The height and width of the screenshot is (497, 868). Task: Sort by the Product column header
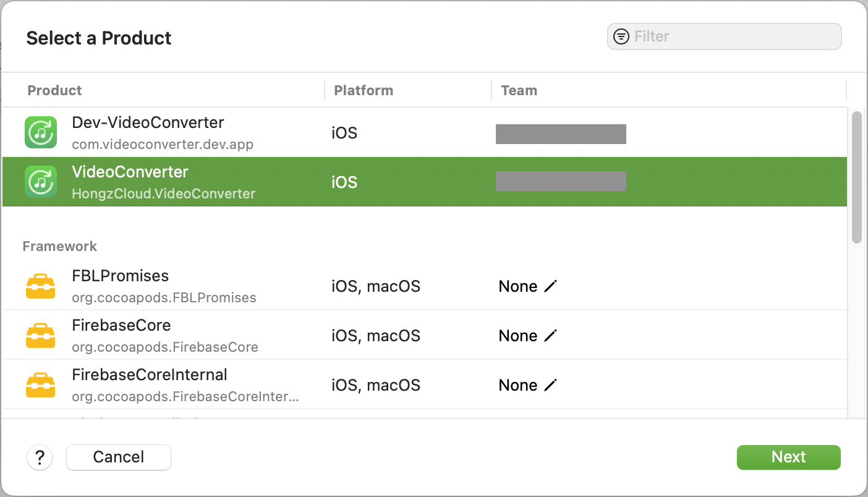[x=55, y=90]
